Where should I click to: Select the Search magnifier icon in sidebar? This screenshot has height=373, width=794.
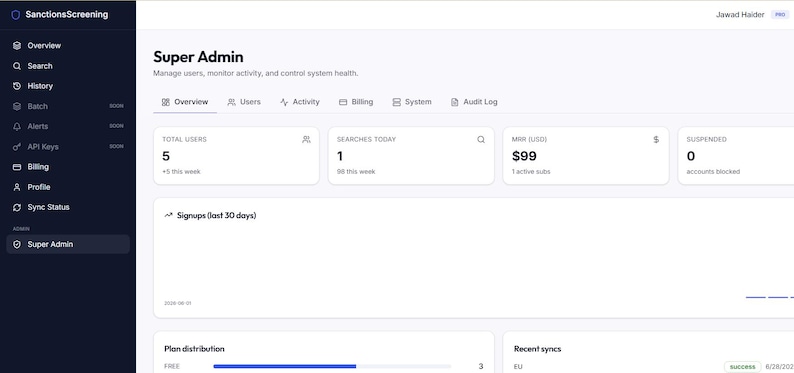tap(17, 66)
